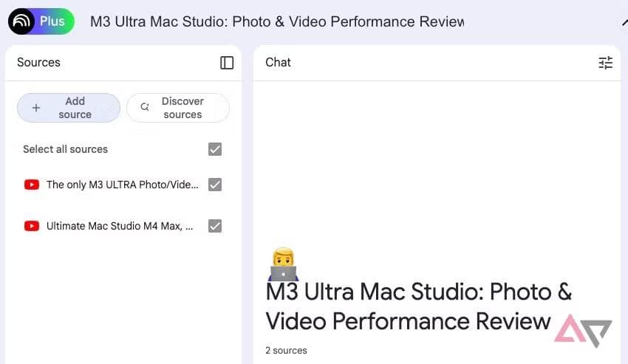
Task: Click the Discover sources button
Action: (178, 108)
